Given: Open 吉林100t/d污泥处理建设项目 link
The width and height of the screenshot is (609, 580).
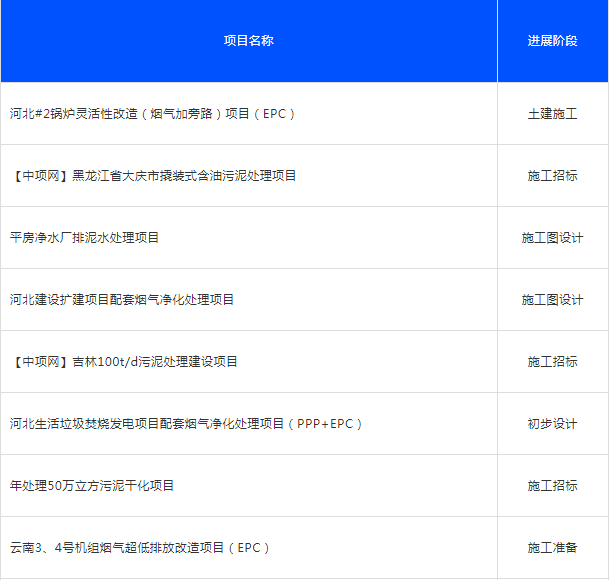Looking at the screenshot, I should pyautogui.click(x=154, y=362).
